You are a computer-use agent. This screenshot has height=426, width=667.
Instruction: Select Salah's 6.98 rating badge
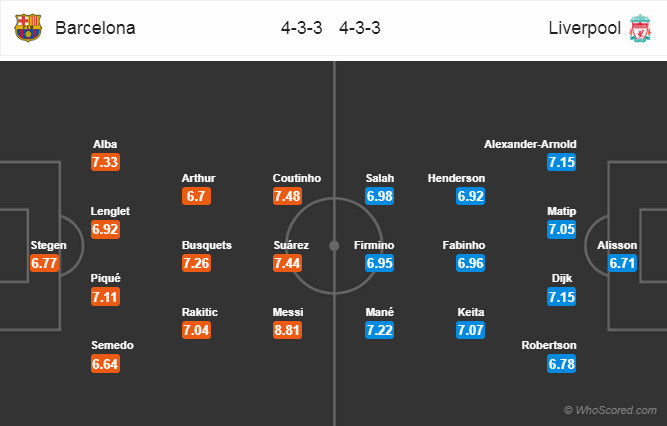tap(379, 196)
